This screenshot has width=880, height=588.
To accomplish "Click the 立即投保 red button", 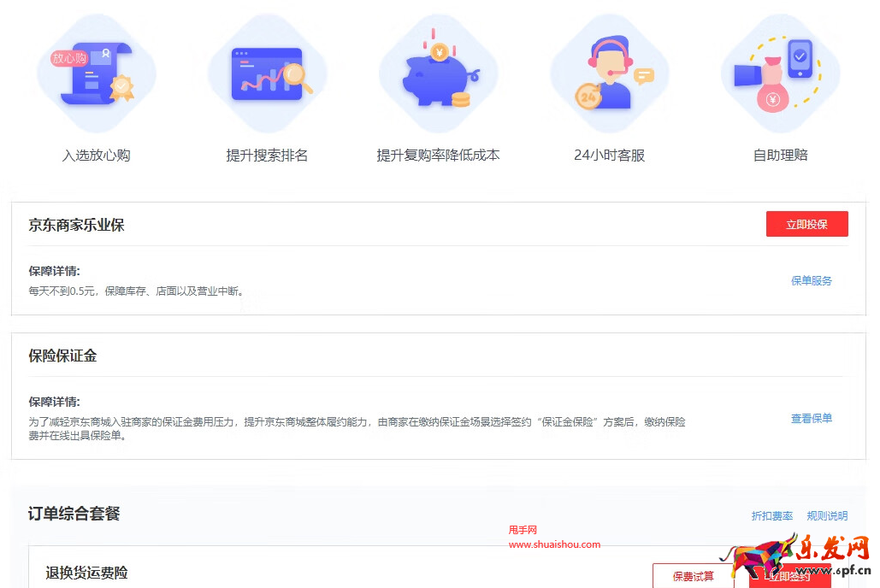I will coord(807,225).
